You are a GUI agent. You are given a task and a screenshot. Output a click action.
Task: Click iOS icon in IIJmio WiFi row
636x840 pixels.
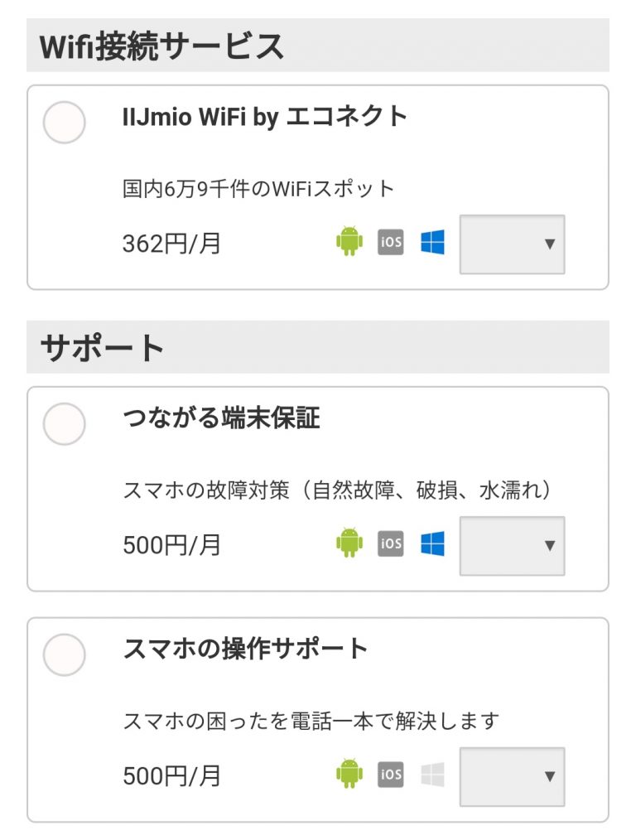pyautogui.click(x=391, y=243)
